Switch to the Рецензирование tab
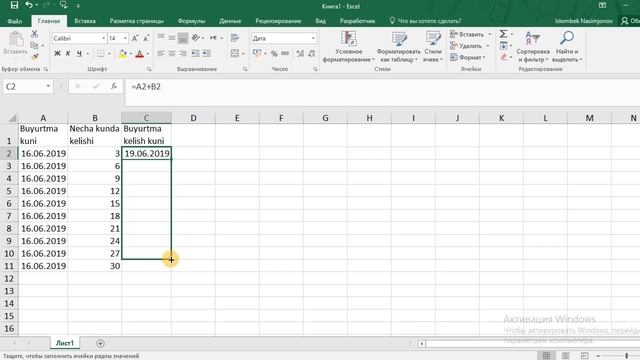 278,21
